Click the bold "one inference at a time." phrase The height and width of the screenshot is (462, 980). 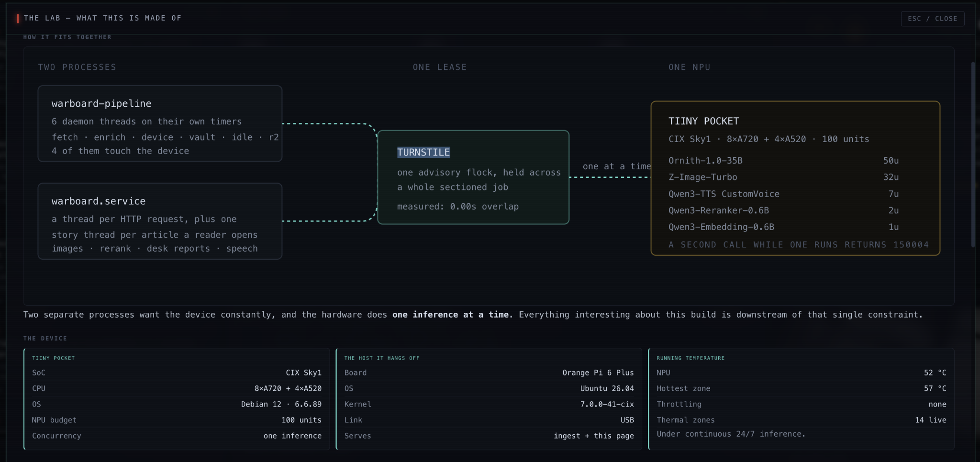click(x=453, y=314)
